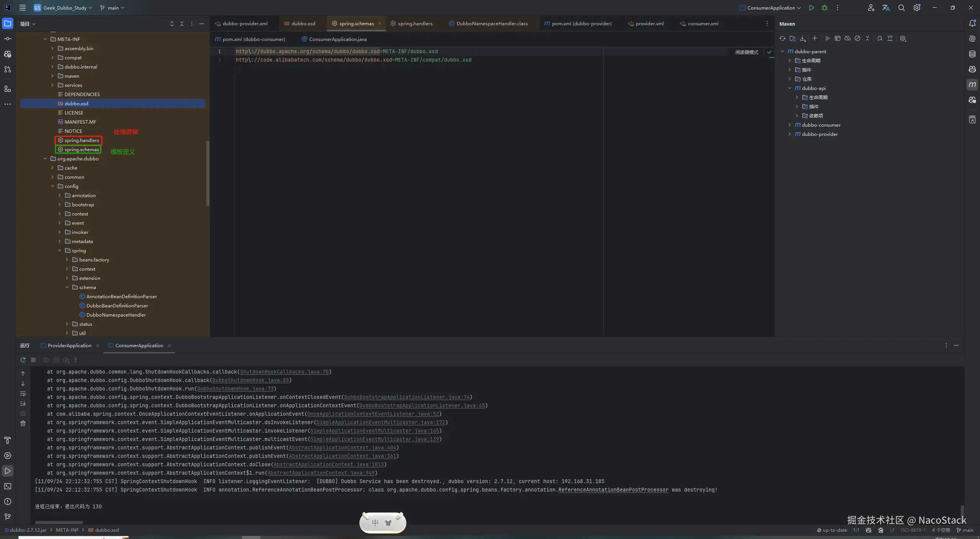This screenshot has height=539, width=980.
Task: Rerun ConsumerApplication in the run panel
Action: point(23,360)
